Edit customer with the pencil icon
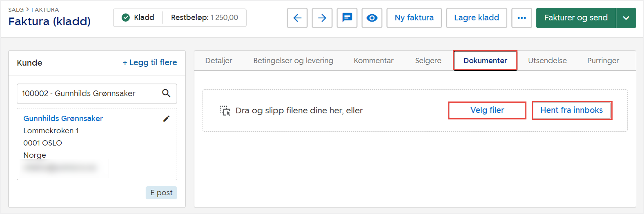Viewport: 644px width, 214px height. 166,119
